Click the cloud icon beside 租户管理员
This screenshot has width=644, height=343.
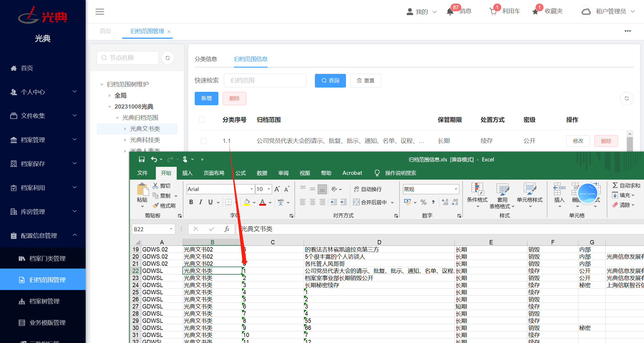586,12
